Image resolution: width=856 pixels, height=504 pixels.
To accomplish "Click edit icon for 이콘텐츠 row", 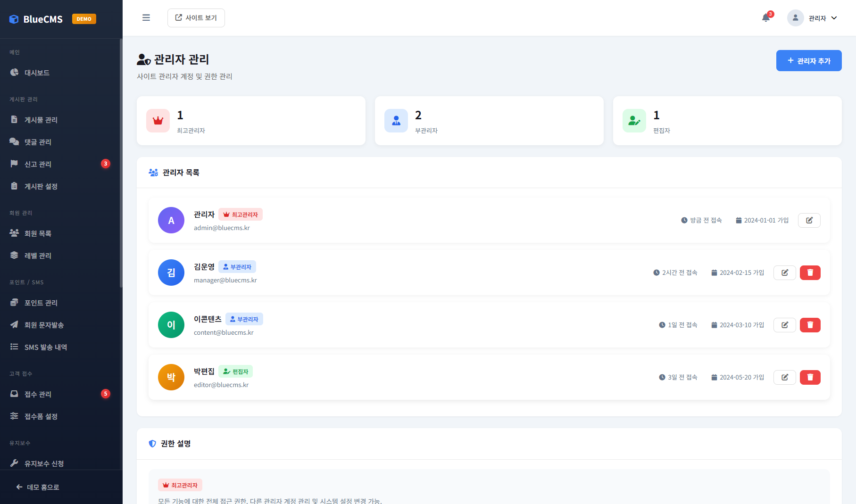I will tap(784, 325).
